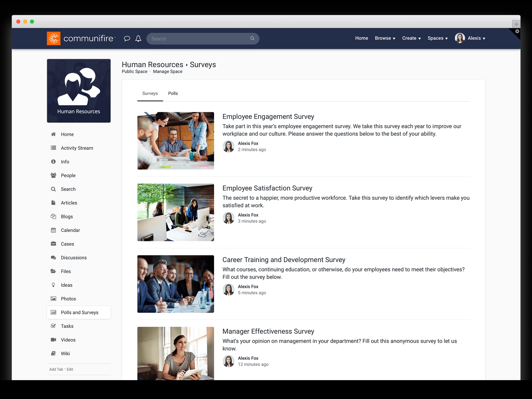Viewport: 532px width, 399px height.
Task: Open the Employee Engagement Survey title
Action: click(x=268, y=117)
